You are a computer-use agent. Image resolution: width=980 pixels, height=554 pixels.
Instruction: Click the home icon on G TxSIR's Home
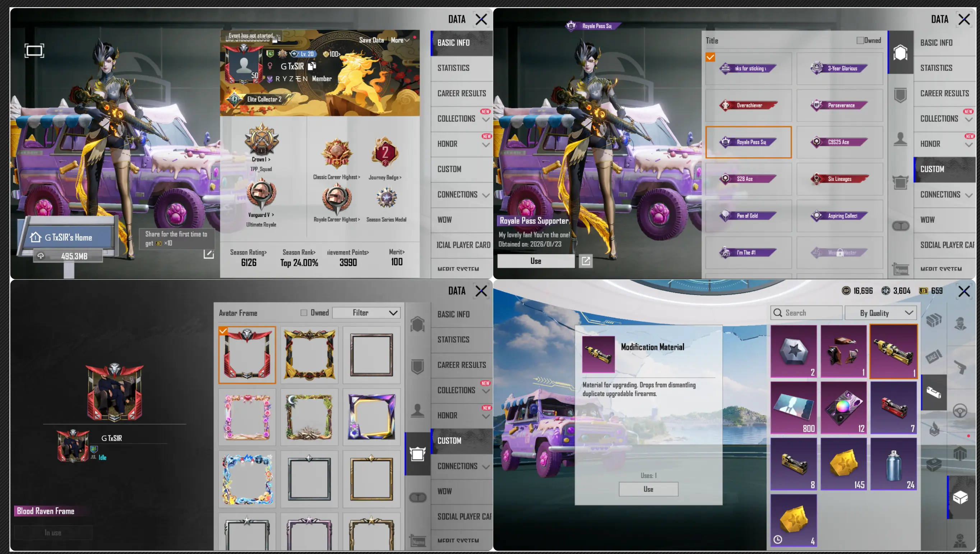36,237
